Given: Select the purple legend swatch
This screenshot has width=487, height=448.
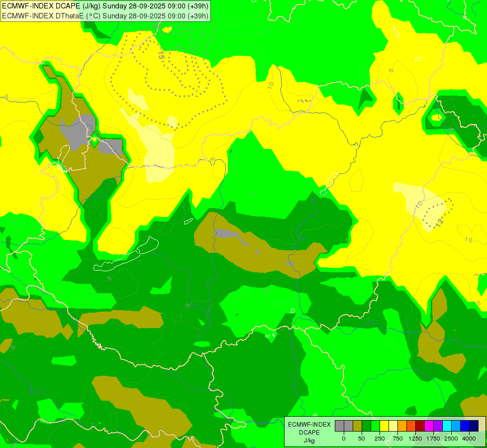Looking at the screenshot, I should (x=438, y=426).
